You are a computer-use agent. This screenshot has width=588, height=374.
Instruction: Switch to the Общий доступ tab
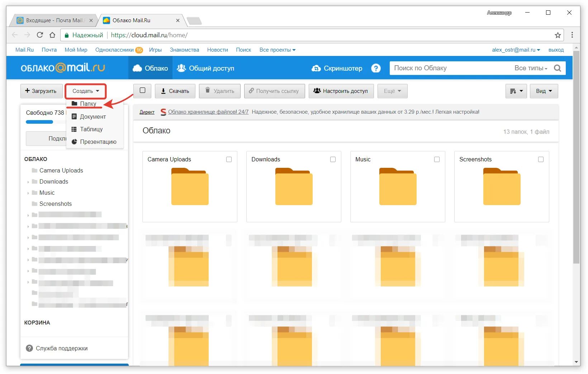(205, 68)
